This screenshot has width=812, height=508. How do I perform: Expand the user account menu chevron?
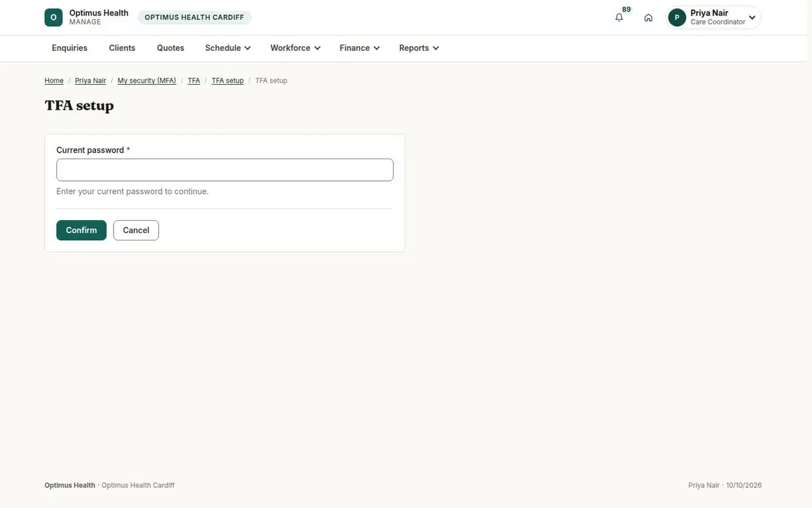click(x=752, y=18)
